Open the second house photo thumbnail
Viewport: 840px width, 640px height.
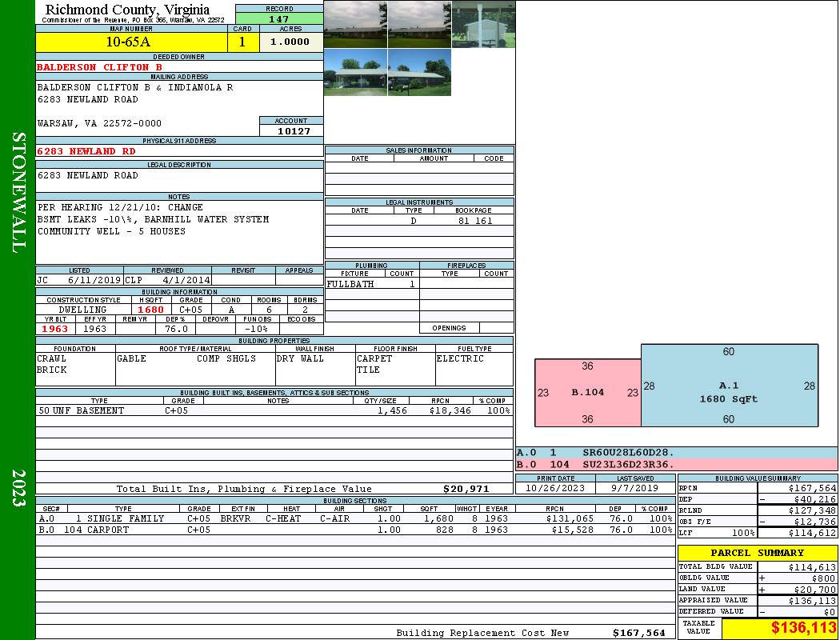coord(419,25)
